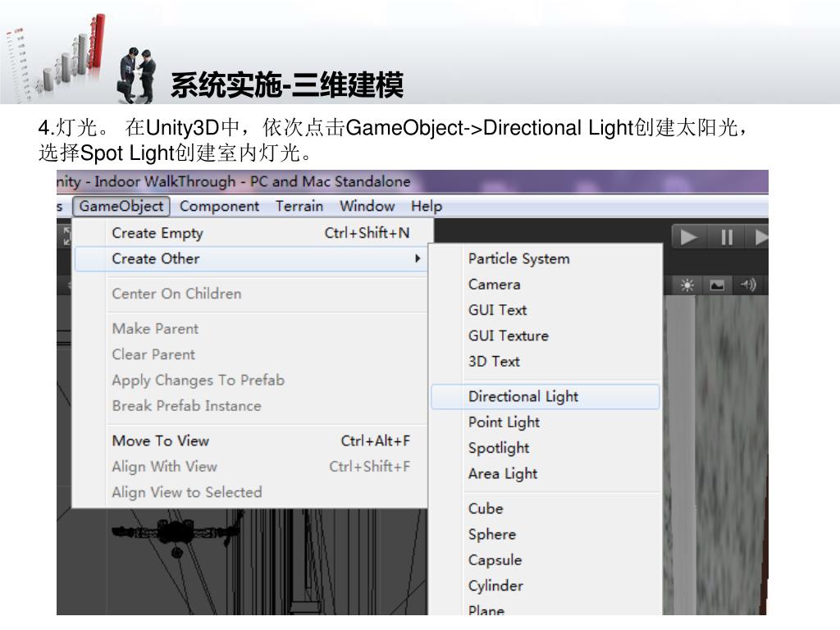Create a Directional Light
Image resolution: width=840 pixels, height=630 pixels.
click(x=546, y=396)
